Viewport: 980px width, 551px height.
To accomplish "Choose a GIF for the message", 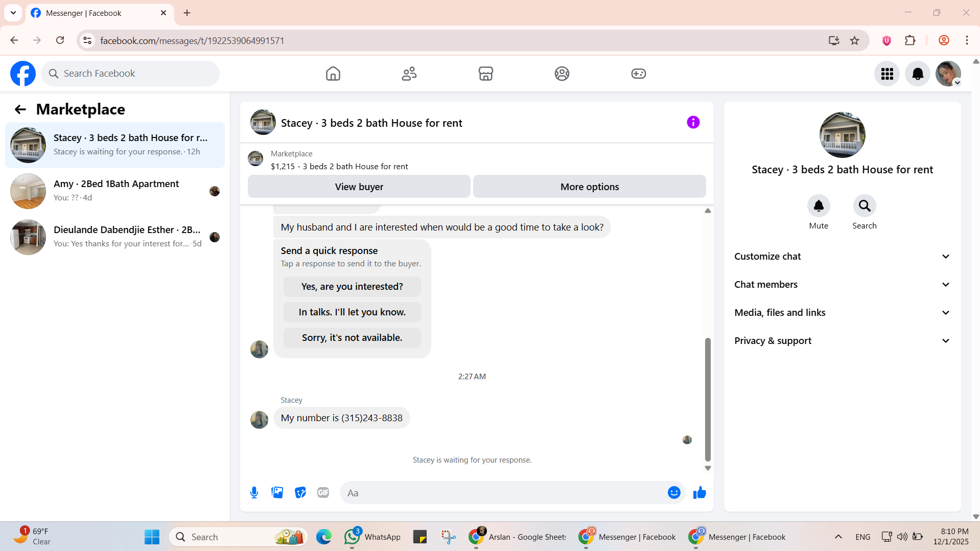I will pos(323,493).
